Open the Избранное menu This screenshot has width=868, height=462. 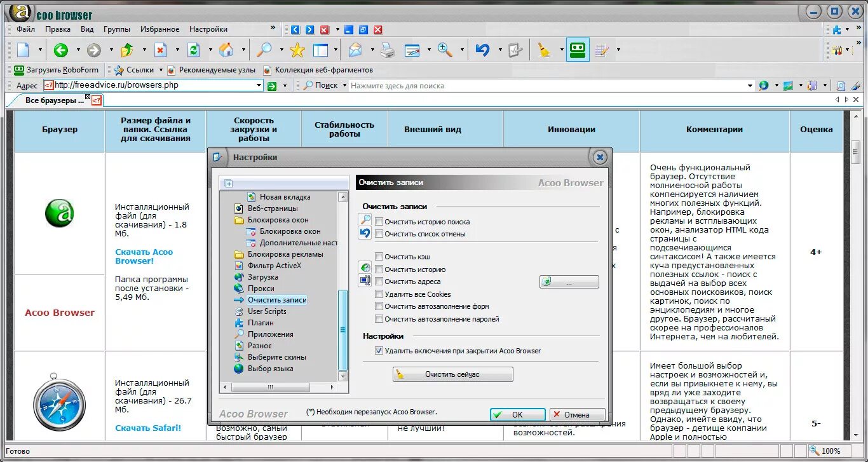click(160, 29)
